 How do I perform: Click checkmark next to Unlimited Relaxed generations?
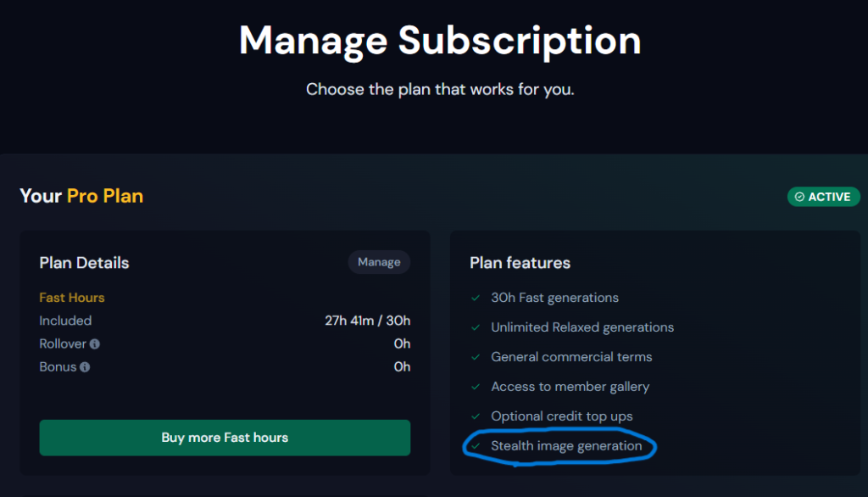(x=476, y=327)
